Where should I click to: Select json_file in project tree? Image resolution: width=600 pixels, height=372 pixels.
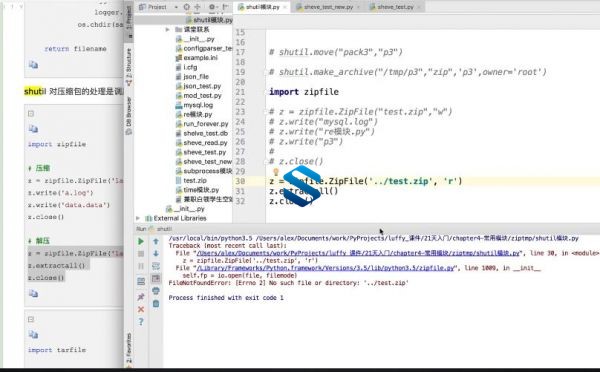pos(192,77)
